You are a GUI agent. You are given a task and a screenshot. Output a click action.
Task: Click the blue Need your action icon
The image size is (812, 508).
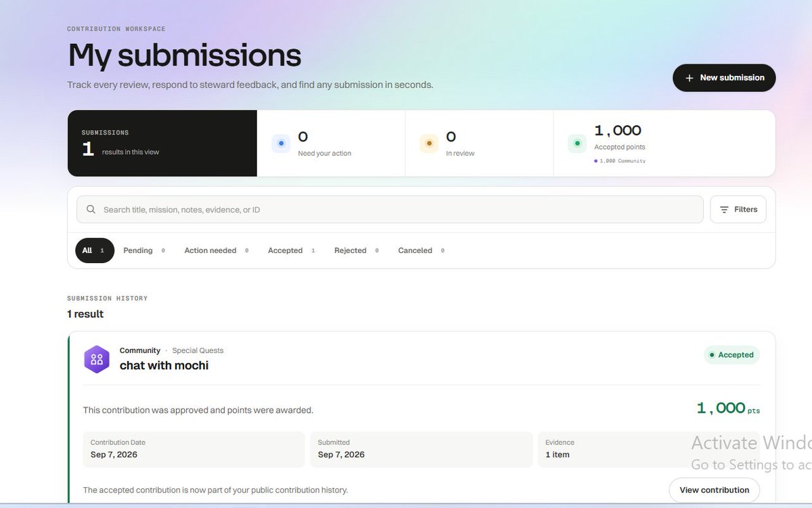(281, 143)
